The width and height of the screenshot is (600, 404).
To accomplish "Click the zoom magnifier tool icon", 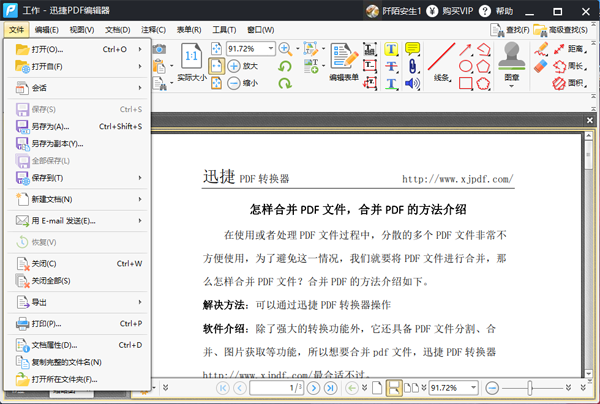I will [x=285, y=49].
